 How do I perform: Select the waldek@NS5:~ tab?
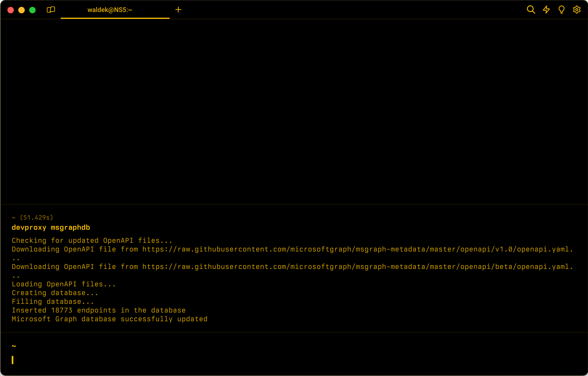tap(110, 10)
